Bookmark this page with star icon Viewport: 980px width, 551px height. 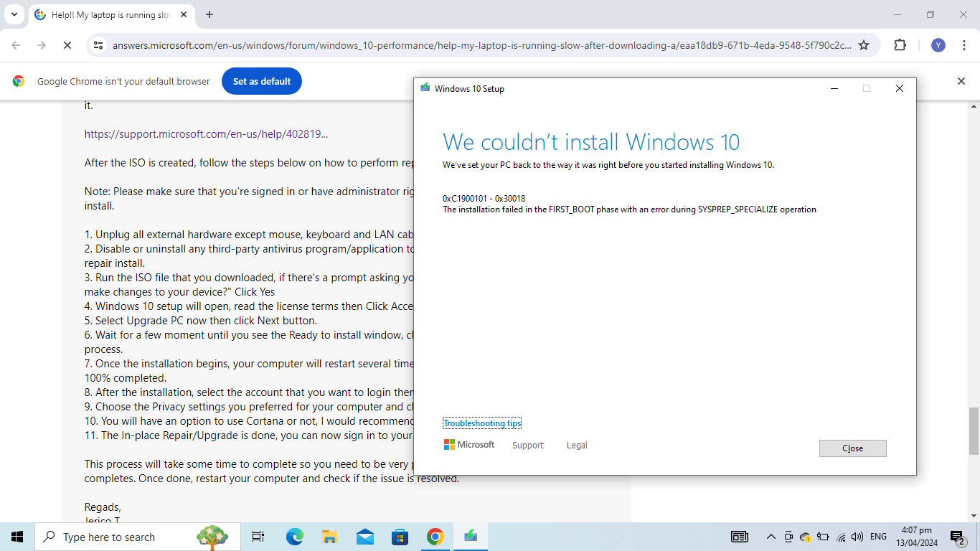tap(864, 45)
